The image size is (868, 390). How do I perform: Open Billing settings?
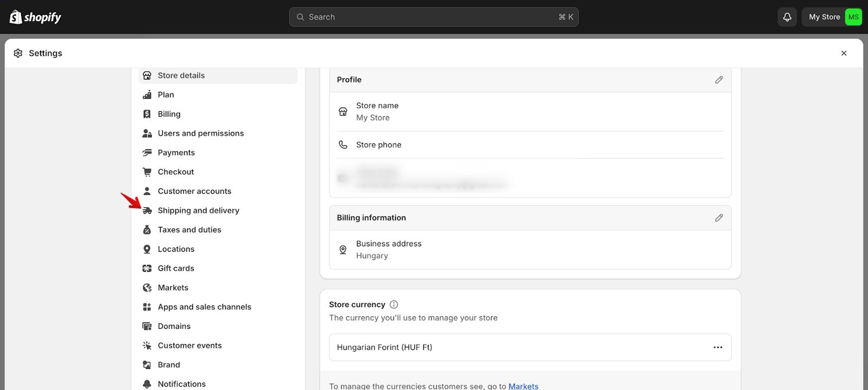point(218,114)
